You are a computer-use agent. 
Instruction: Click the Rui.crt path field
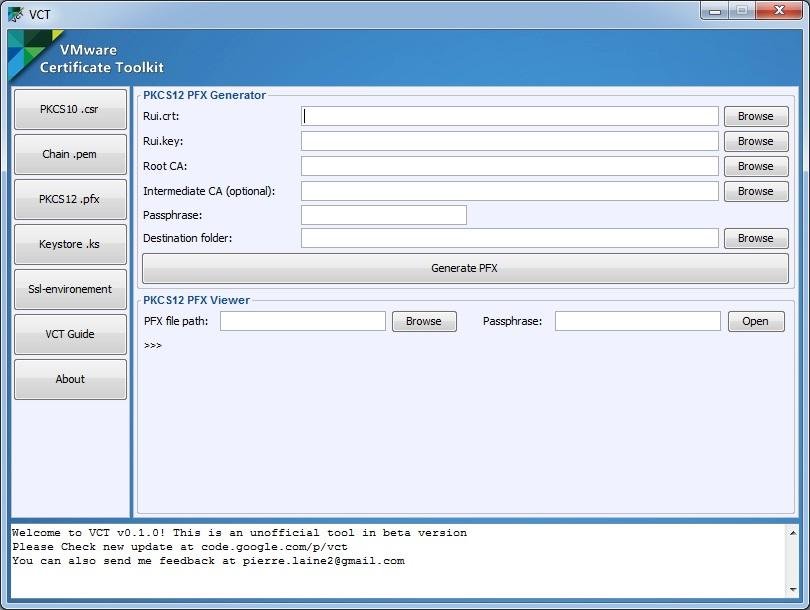[509, 116]
